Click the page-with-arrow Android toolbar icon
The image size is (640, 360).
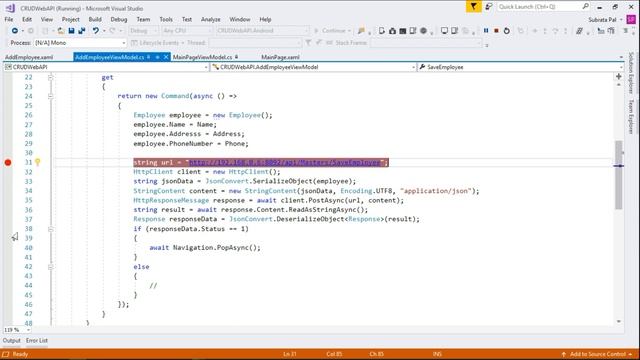click(x=382, y=31)
